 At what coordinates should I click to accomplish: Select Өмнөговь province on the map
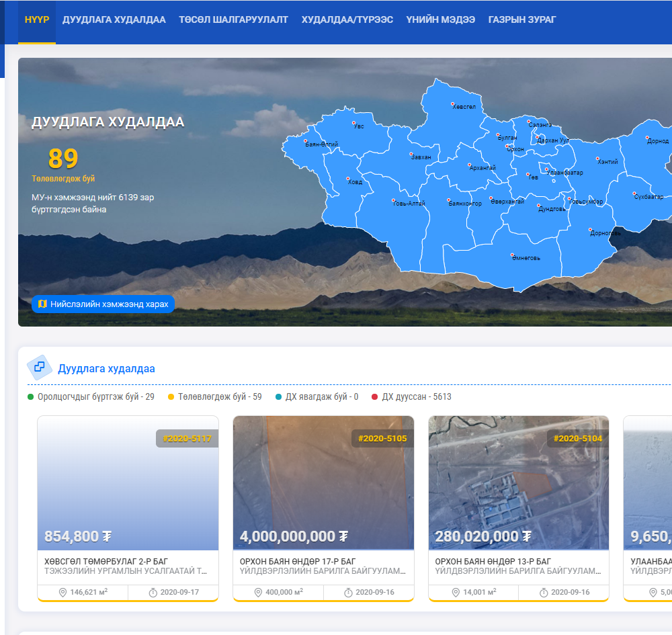tap(526, 258)
